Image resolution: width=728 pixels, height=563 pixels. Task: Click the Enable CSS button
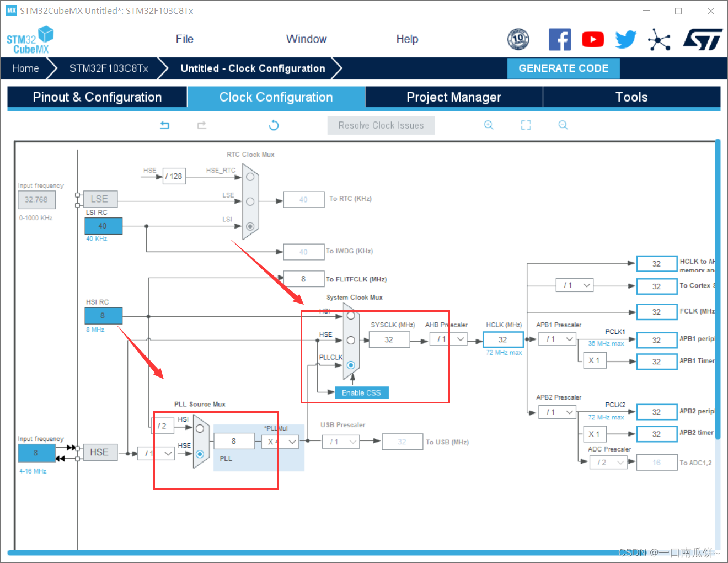pyautogui.click(x=361, y=392)
